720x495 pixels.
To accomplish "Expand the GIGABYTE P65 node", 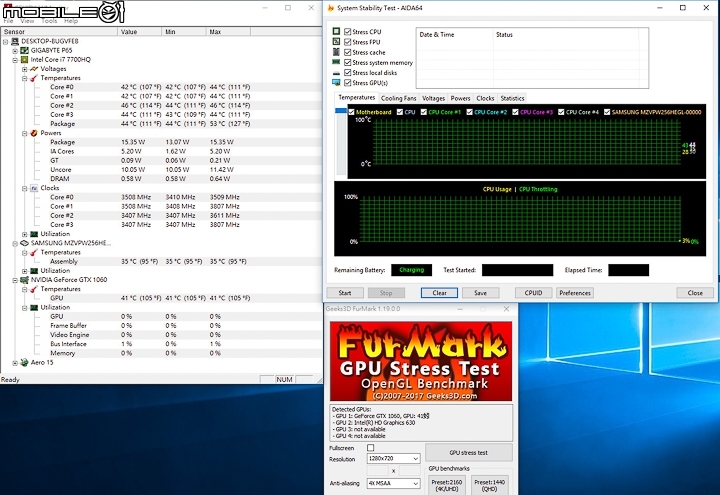I will (x=15, y=51).
